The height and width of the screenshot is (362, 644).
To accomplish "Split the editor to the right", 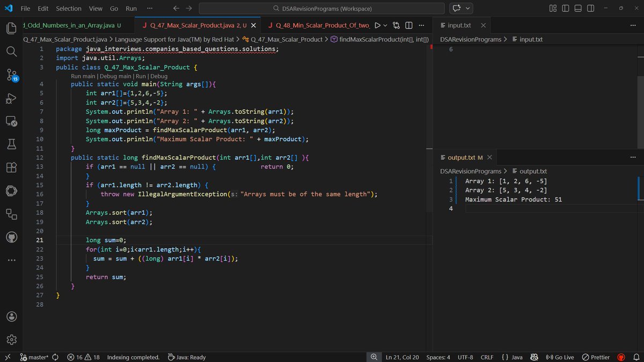I will [408, 25].
